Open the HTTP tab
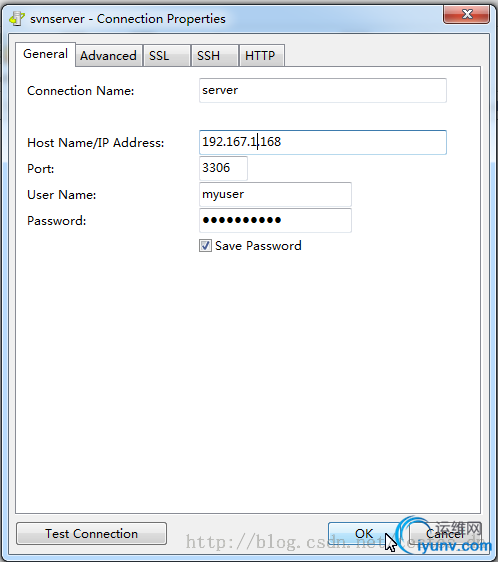This screenshot has width=498, height=562. click(262, 56)
